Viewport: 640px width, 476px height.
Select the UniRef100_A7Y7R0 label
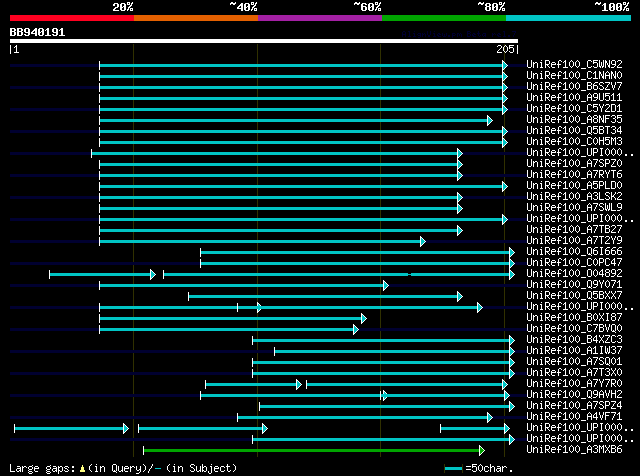(574, 384)
